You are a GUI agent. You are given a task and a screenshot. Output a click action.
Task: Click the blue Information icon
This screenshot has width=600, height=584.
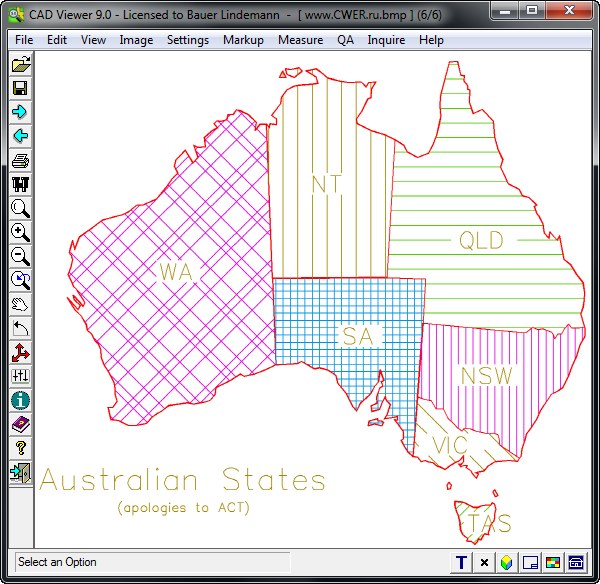click(x=20, y=400)
